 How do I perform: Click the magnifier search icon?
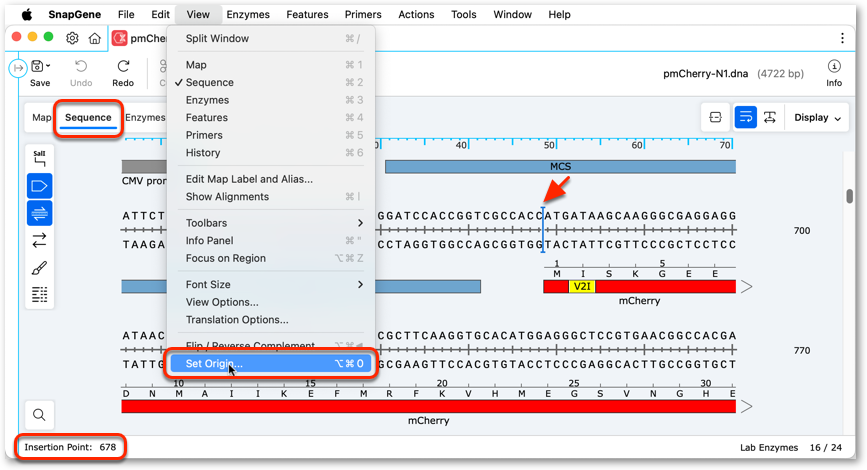[x=39, y=415]
